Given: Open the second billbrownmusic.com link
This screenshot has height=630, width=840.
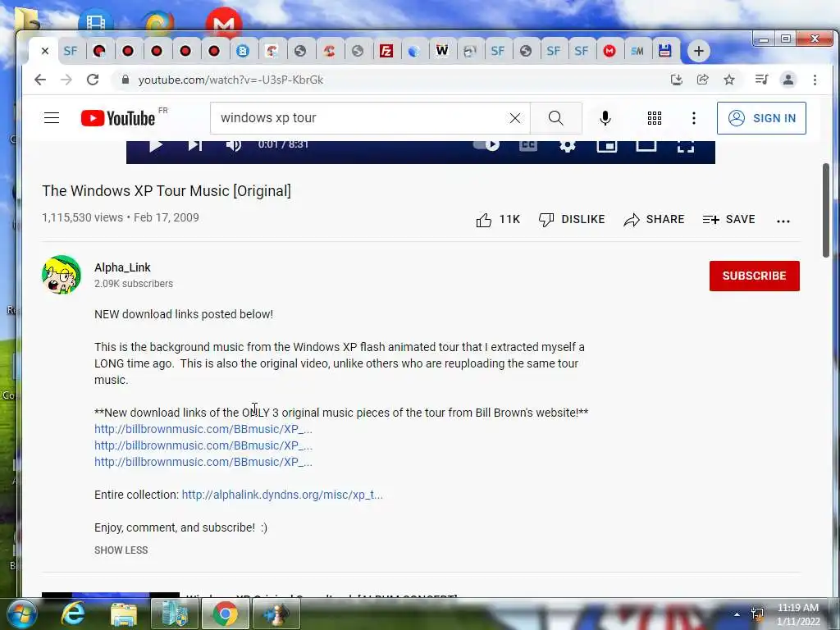Looking at the screenshot, I should (x=203, y=445).
